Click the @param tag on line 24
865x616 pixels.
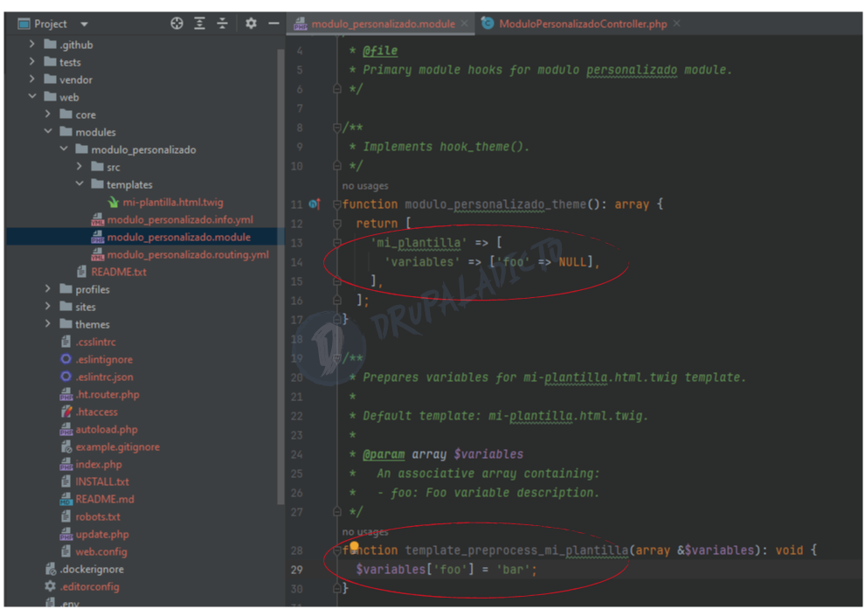(x=384, y=454)
